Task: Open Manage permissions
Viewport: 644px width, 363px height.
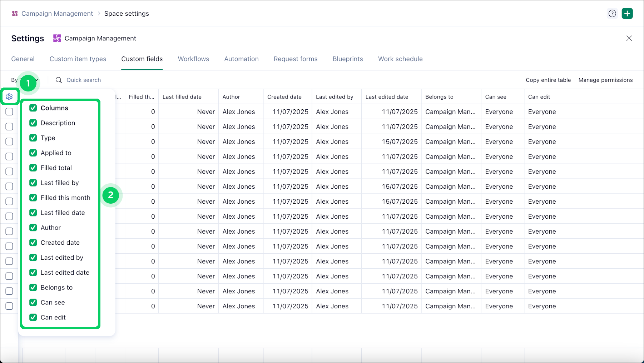Action: click(x=605, y=80)
